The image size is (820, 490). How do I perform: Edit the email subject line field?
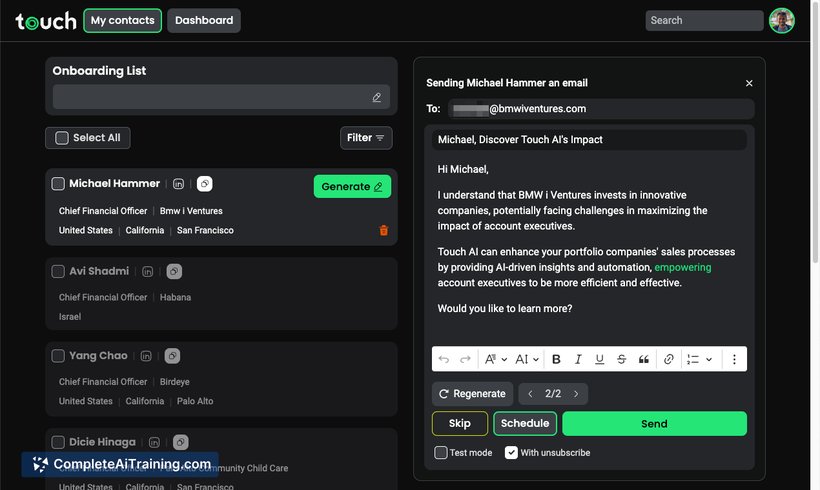[589, 140]
